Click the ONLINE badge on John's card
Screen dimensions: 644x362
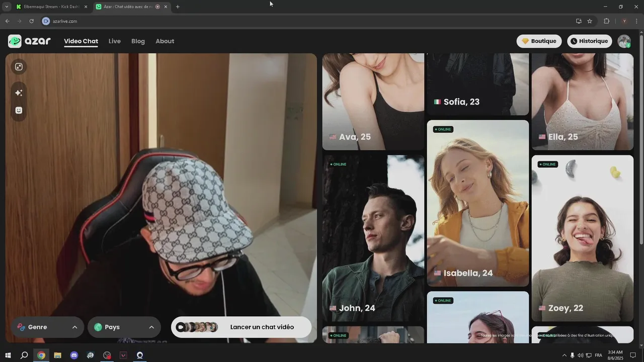339,164
